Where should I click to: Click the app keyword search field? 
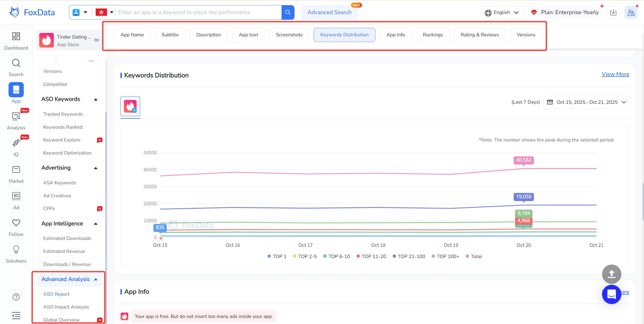click(197, 12)
